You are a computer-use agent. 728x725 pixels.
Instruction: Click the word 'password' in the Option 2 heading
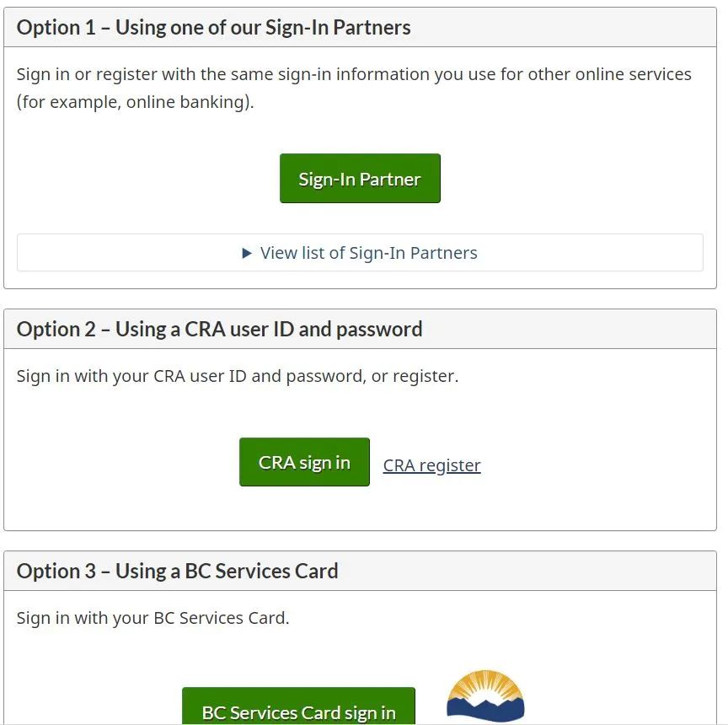pyautogui.click(x=379, y=330)
